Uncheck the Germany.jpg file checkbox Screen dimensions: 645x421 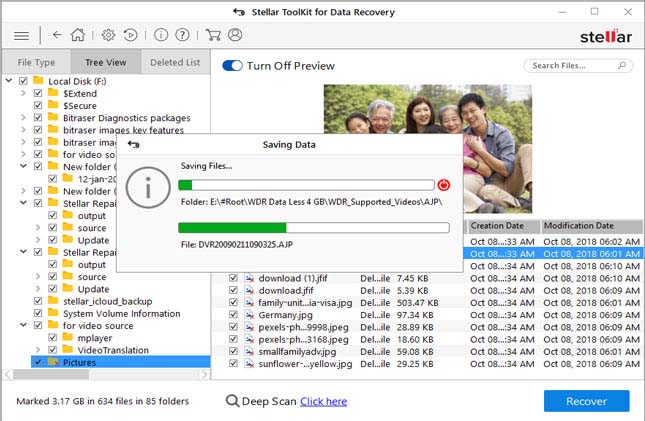pos(234,315)
